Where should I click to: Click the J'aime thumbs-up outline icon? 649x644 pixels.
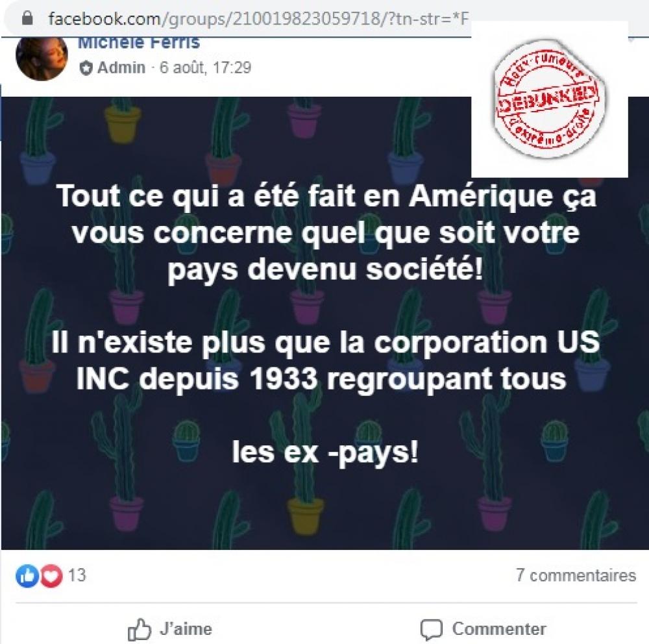(x=139, y=629)
